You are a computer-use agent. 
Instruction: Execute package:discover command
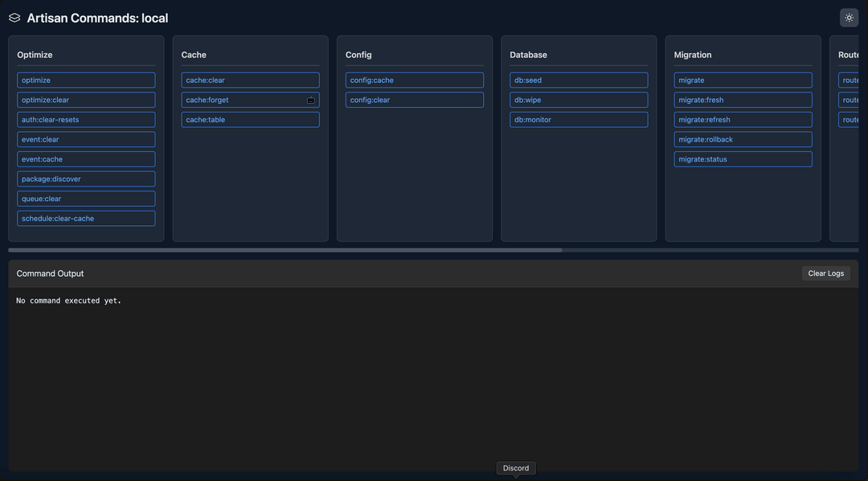tap(86, 179)
